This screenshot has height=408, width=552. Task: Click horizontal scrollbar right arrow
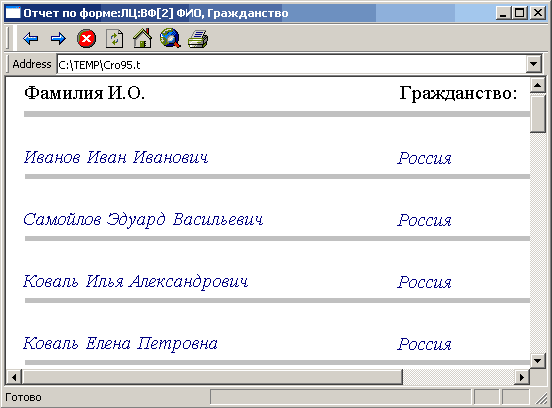point(522,377)
